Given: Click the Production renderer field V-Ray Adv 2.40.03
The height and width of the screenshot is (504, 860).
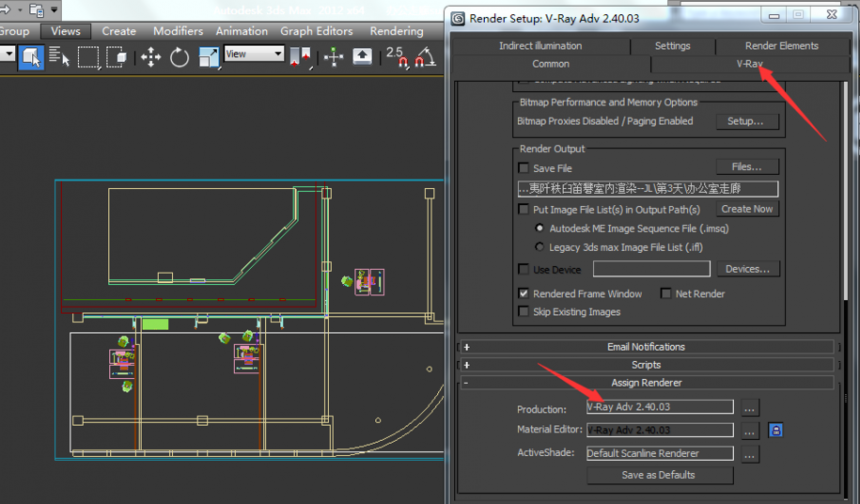Looking at the screenshot, I should (660, 407).
